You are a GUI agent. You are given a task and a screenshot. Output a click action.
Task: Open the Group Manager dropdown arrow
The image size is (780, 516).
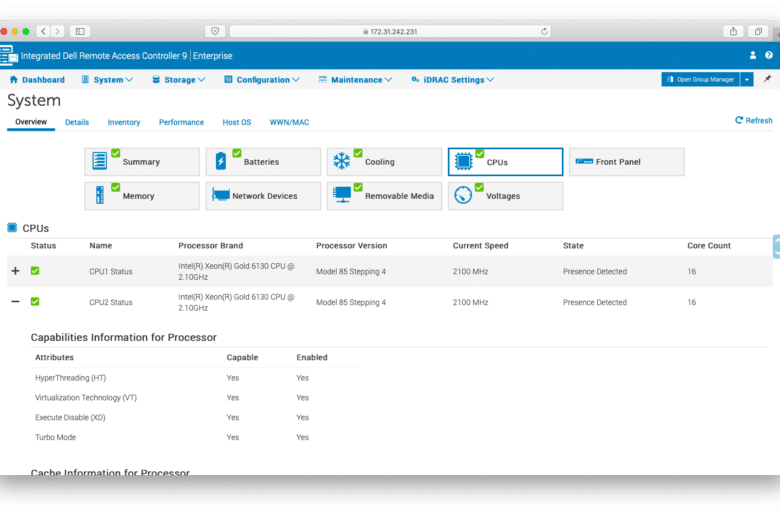(747, 79)
